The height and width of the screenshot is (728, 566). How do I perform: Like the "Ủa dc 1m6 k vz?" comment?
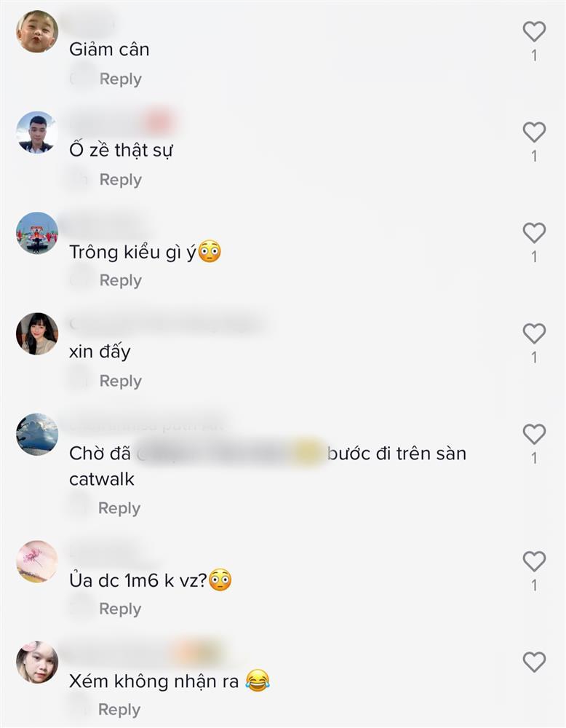coord(534,562)
